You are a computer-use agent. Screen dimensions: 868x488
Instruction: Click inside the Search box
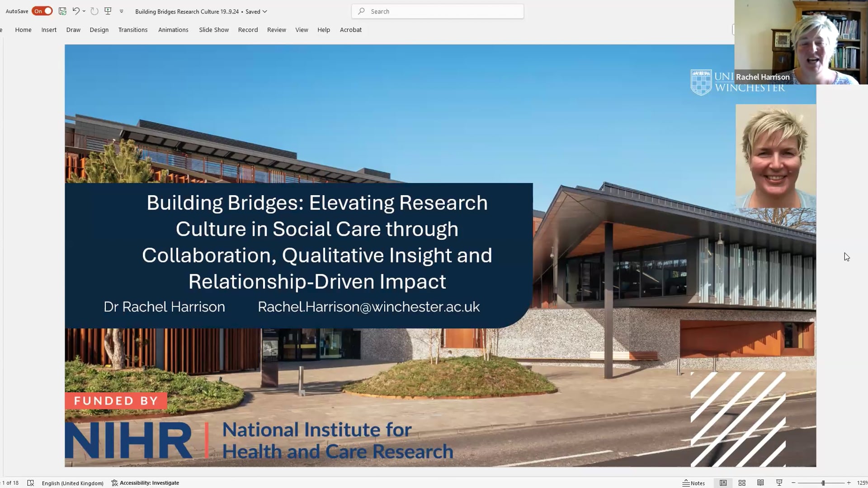[437, 11]
